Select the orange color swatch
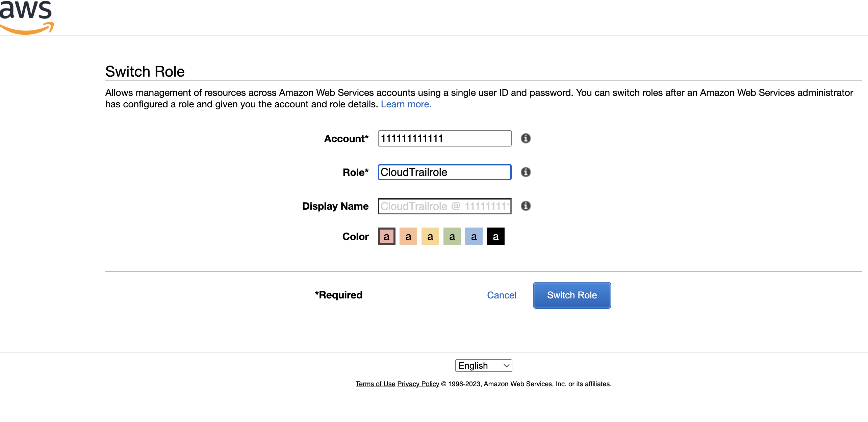The width and height of the screenshot is (868, 422). [x=408, y=236]
